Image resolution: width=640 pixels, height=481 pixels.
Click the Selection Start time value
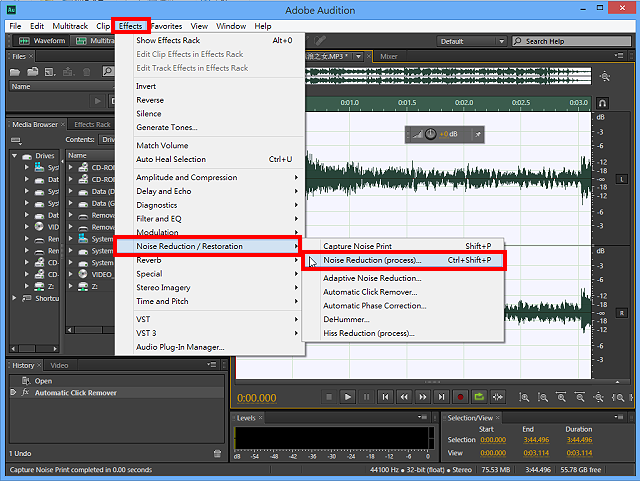click(x=493, y=440)
